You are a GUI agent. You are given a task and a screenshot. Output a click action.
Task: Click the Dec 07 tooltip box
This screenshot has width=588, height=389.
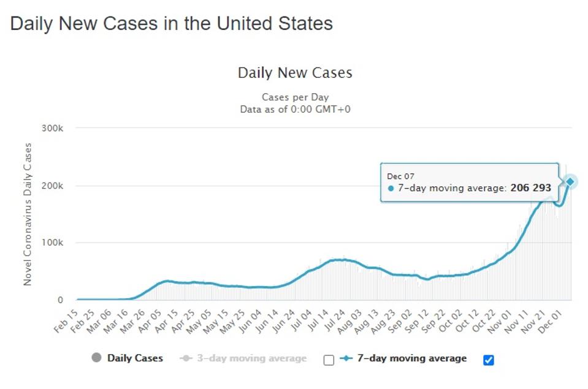tap(469, 183)
